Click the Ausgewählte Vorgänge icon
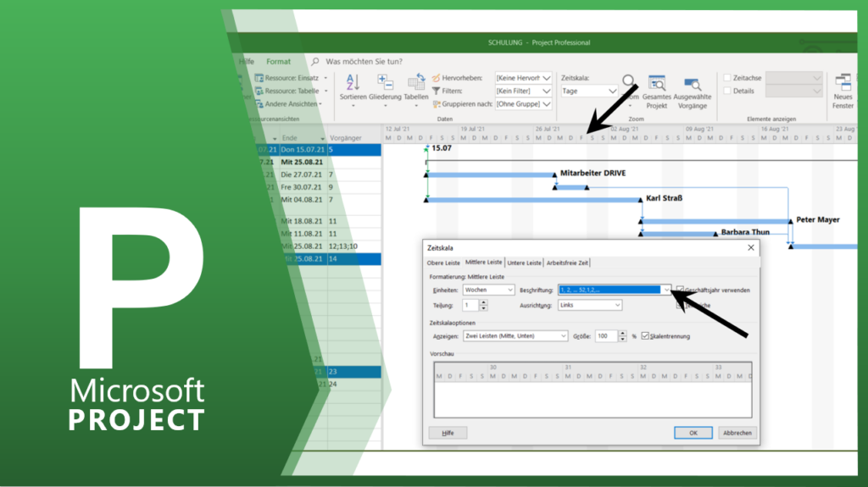The height and width of the screenshot is (487, 868). pyautogui.click(x=693, y=84)
